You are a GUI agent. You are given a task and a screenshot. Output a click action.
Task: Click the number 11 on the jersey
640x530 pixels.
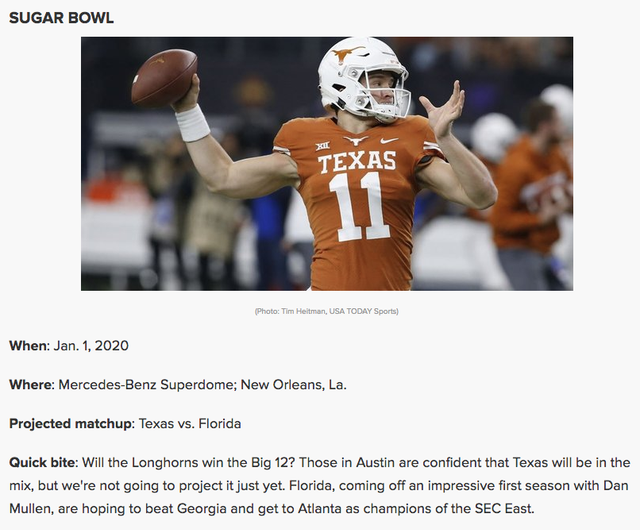point(358,206)
